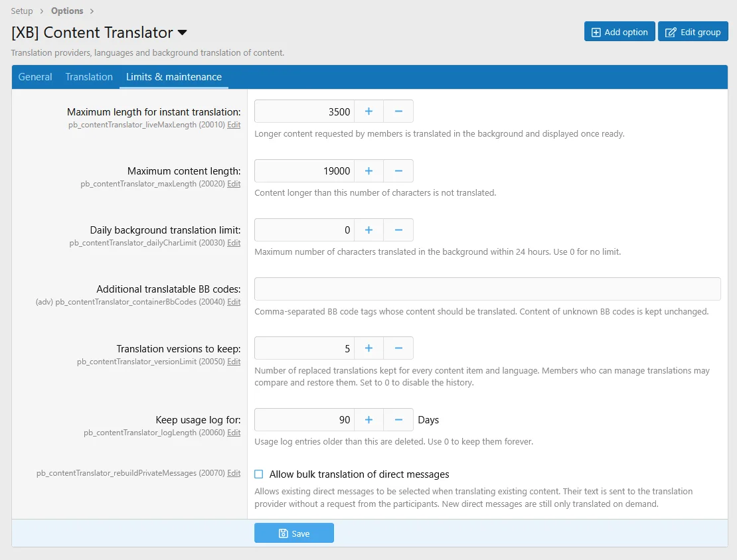Edit the rebuildPrivateMessages option
This screenshot has height=560, width=737.
(x=234, y=472)
